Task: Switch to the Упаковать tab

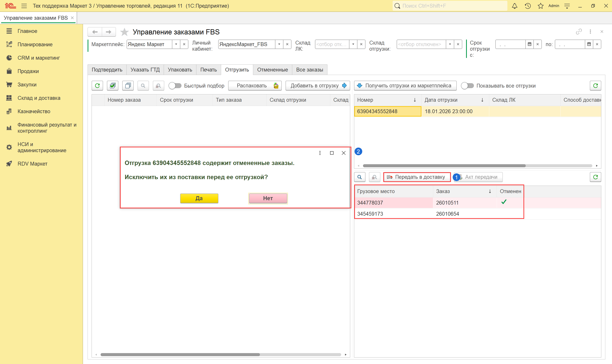Action: point(180,70)
